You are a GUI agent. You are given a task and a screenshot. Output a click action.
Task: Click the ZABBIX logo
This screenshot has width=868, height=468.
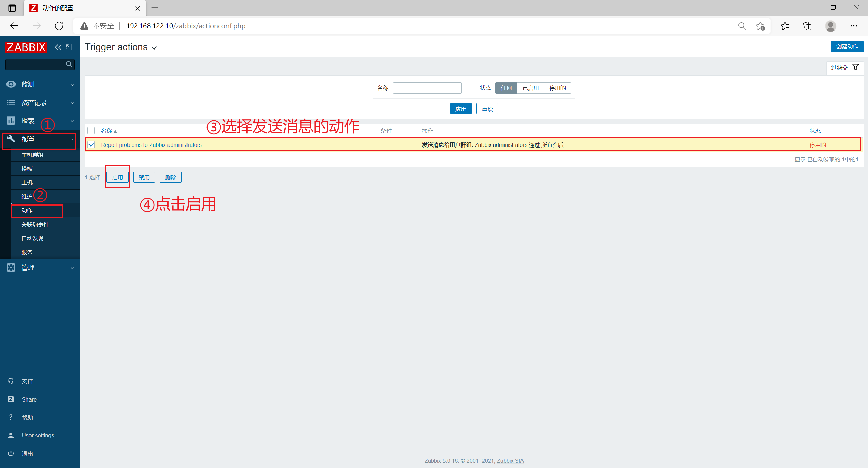coord(26,47)
